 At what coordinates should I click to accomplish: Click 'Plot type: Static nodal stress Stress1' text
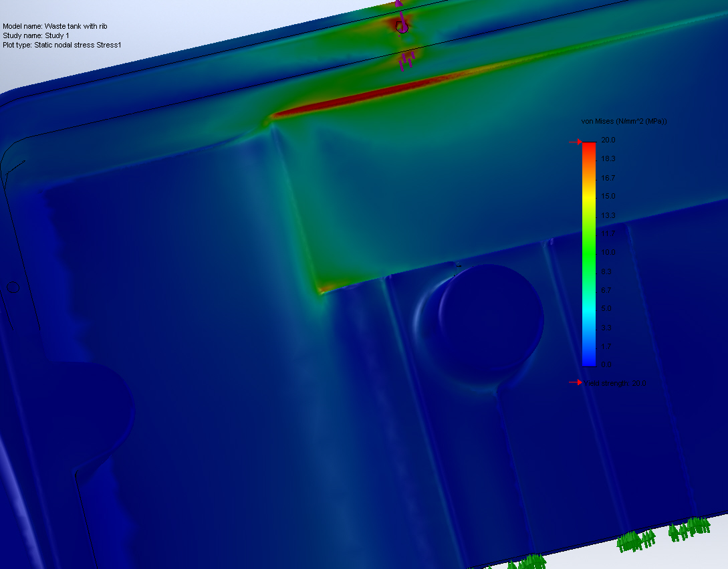coord(62,45)
